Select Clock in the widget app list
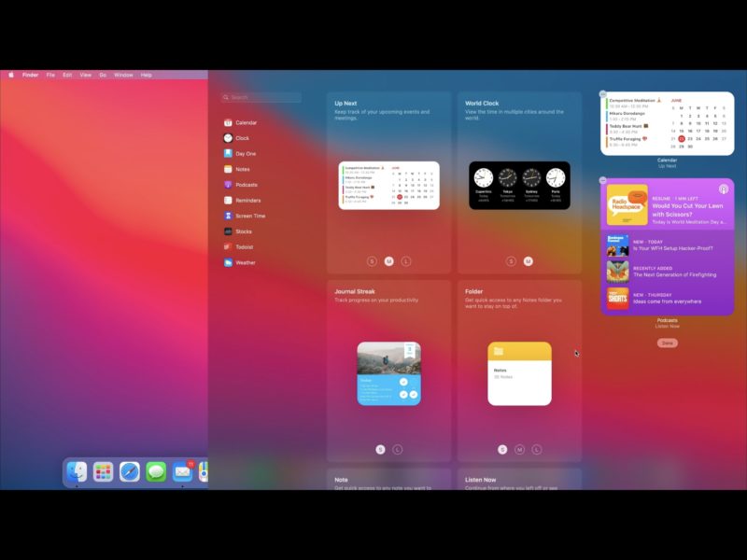The height and width of the screenshot is (560, 747). tap(237, 138)
